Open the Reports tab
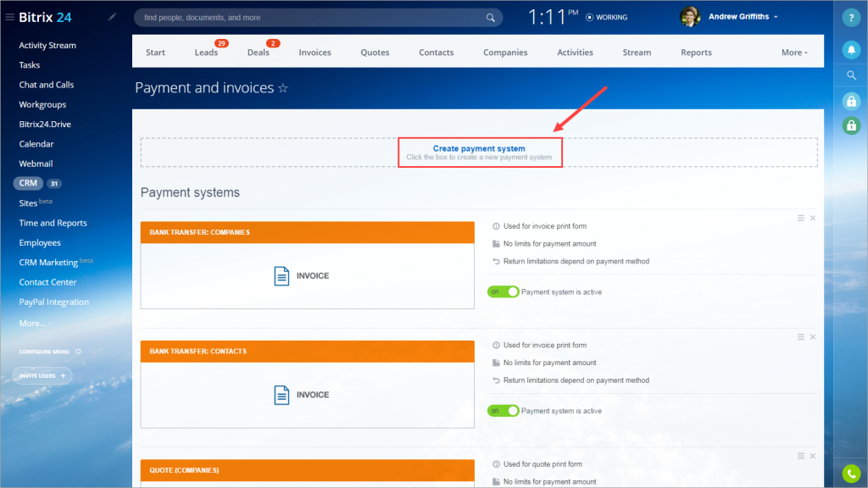 (696, 52)
